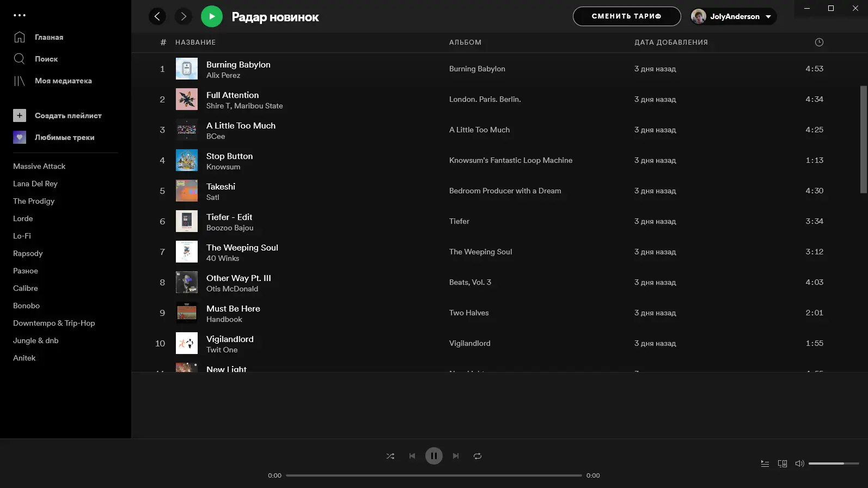Open artist Otis McDonald
This screenshot has width=868, height=488.
click(233, 289)
